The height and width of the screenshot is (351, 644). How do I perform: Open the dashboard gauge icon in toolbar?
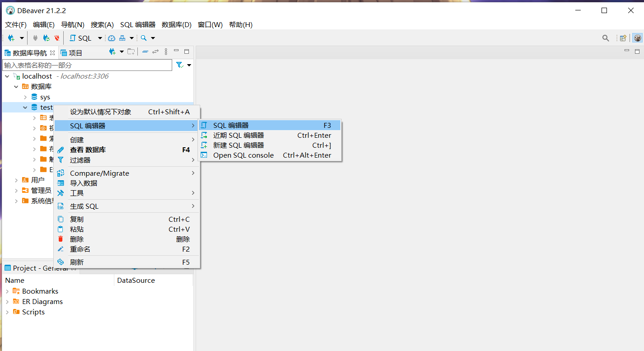click(x=112, y=38)
